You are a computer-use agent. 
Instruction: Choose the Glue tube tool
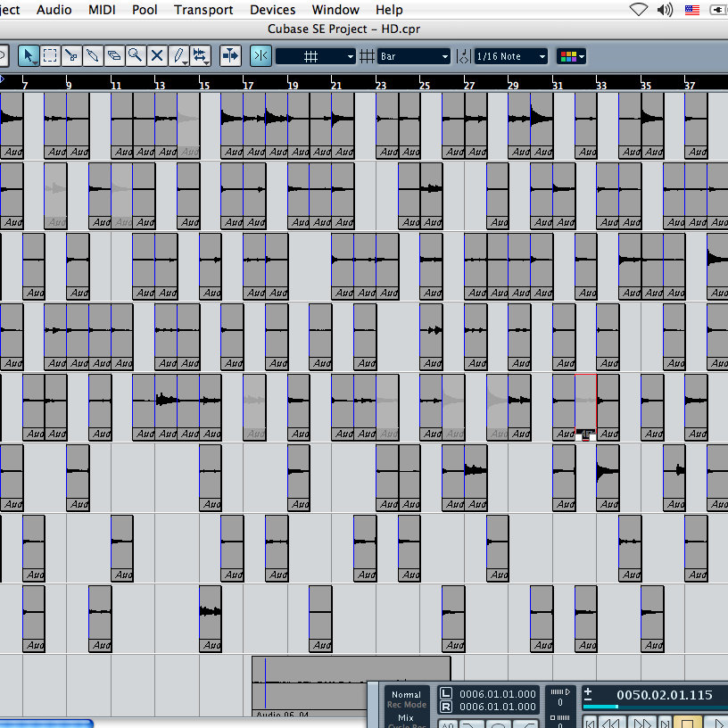[93, 55]
